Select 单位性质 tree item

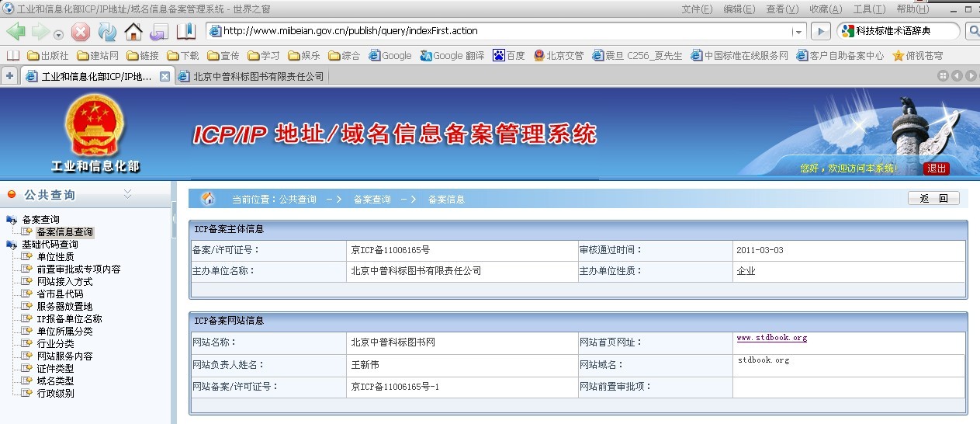click(56, 257)
